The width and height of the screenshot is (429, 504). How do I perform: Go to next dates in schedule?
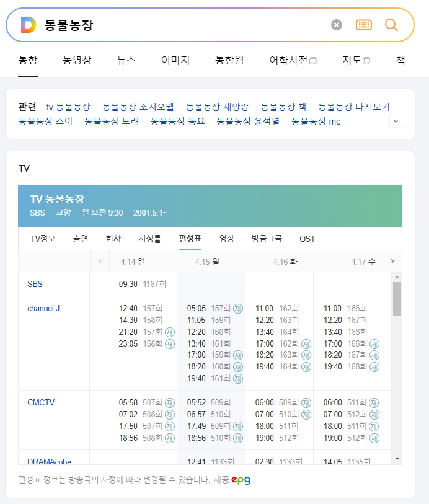click(x=392, y=262)
